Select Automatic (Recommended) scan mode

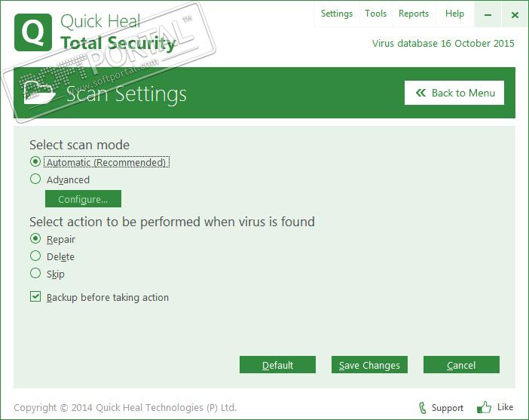pos(35,162)
